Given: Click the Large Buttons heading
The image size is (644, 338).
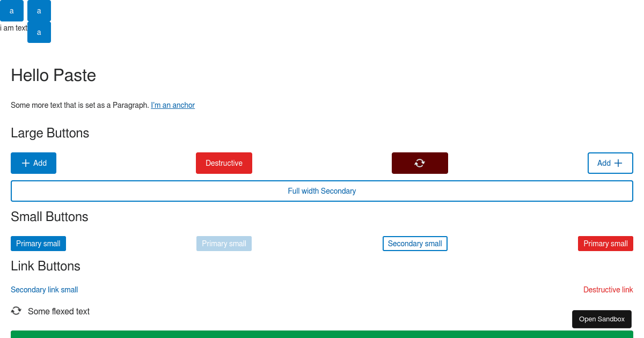Looking at the screenshot, I should (x=50, y=133).
